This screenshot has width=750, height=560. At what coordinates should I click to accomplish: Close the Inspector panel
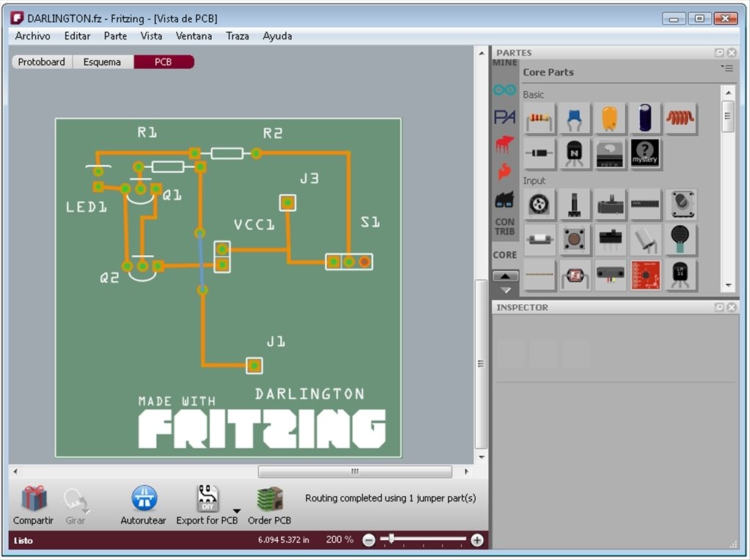tap(732, 308)
